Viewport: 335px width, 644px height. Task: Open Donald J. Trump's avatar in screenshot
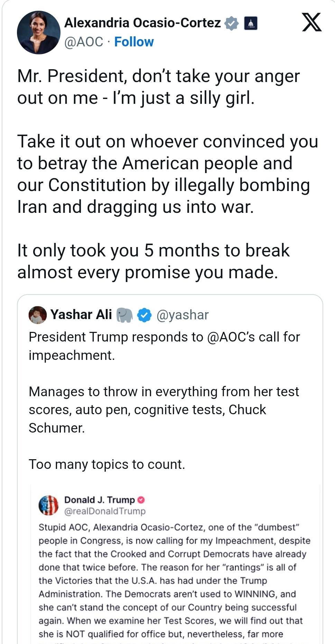[48, 505]
